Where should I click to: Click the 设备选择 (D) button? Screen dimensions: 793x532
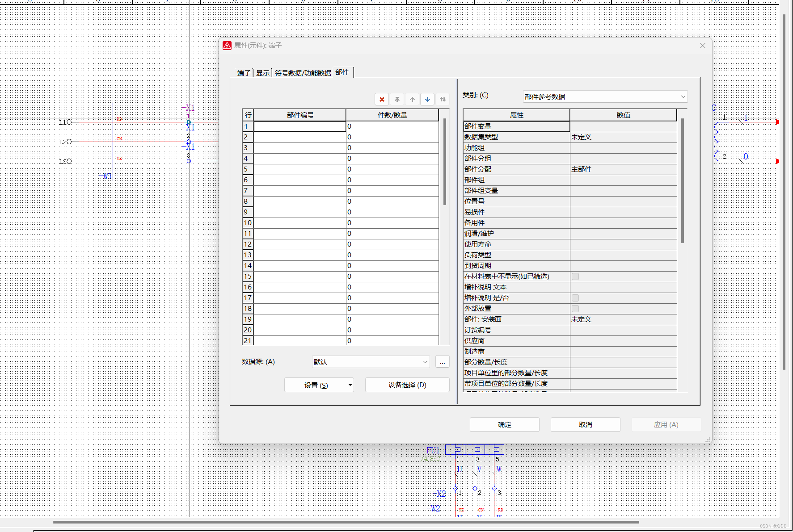tap(407, 385)
